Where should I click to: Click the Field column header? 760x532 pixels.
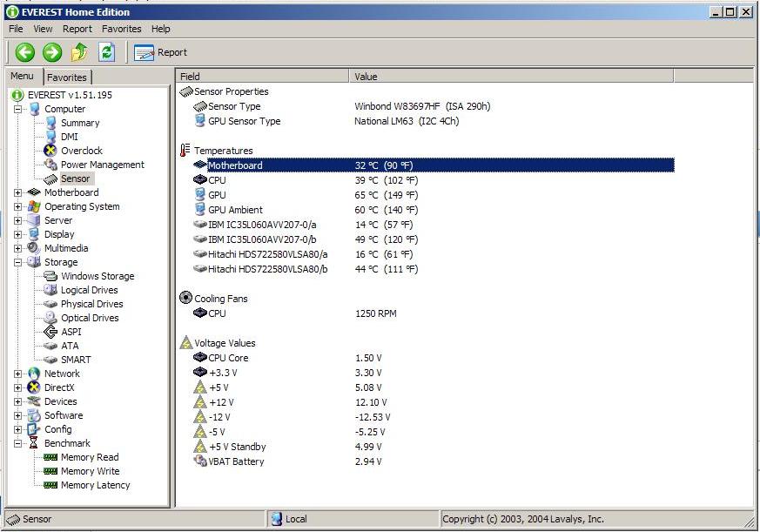pyautogui.click(x=262, y=76)
